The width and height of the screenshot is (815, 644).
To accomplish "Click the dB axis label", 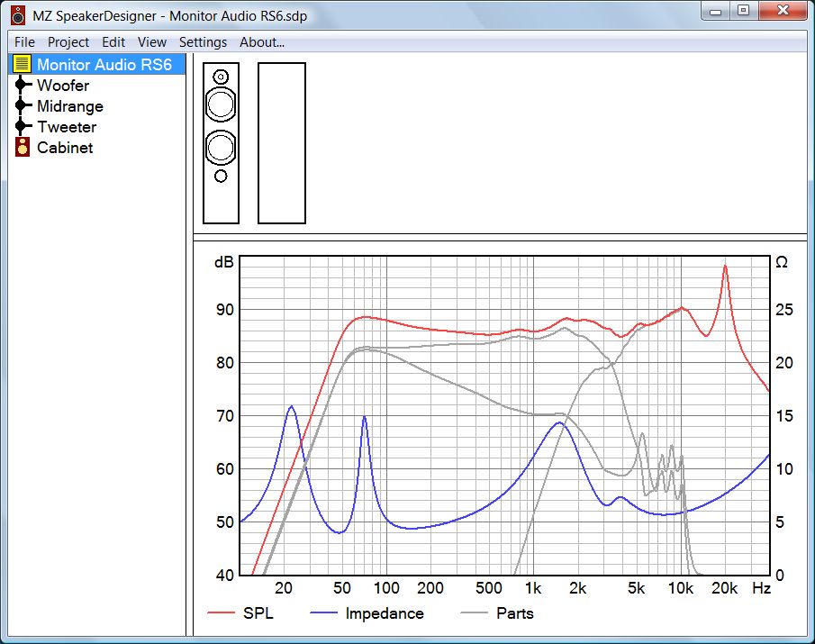I will point(224,262).
